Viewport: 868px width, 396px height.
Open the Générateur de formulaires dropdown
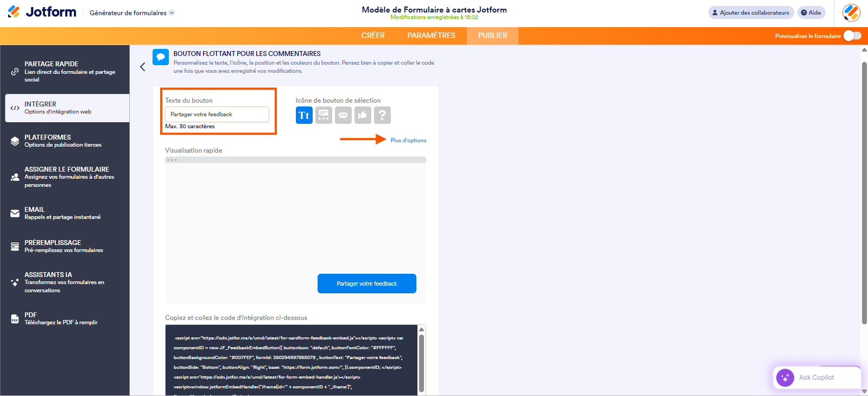coord(132,13)
